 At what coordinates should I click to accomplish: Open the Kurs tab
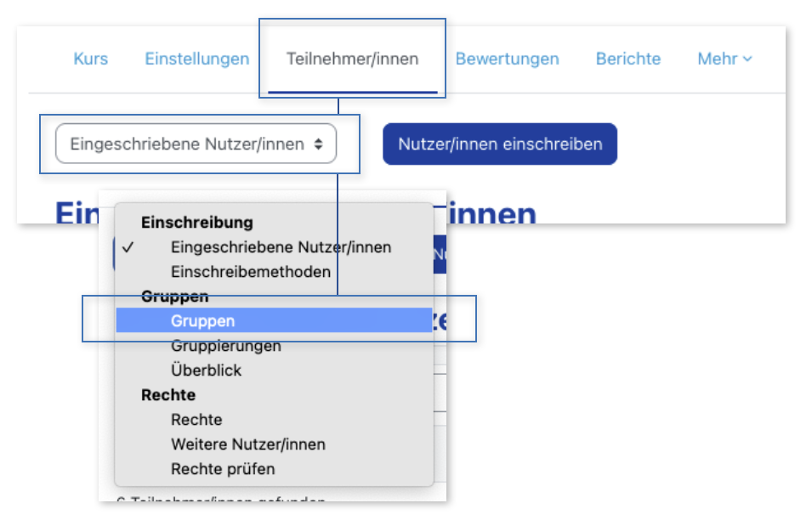(91, 59)
